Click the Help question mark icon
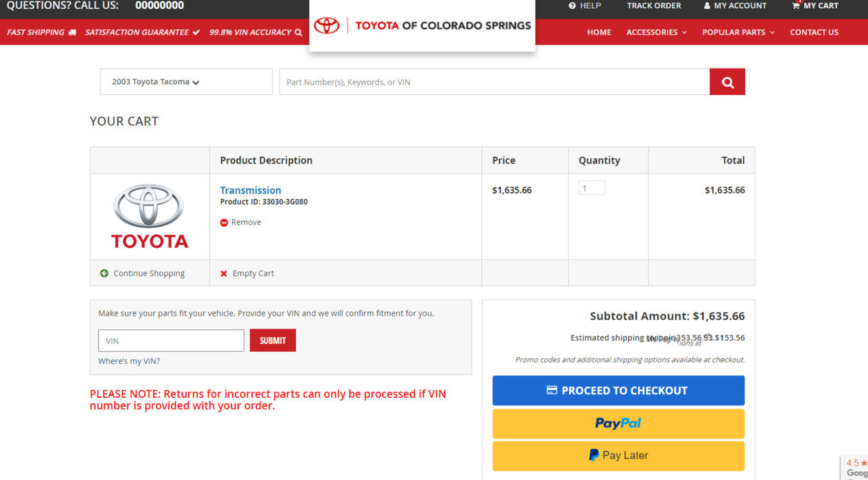 click(x=572, y=5)
